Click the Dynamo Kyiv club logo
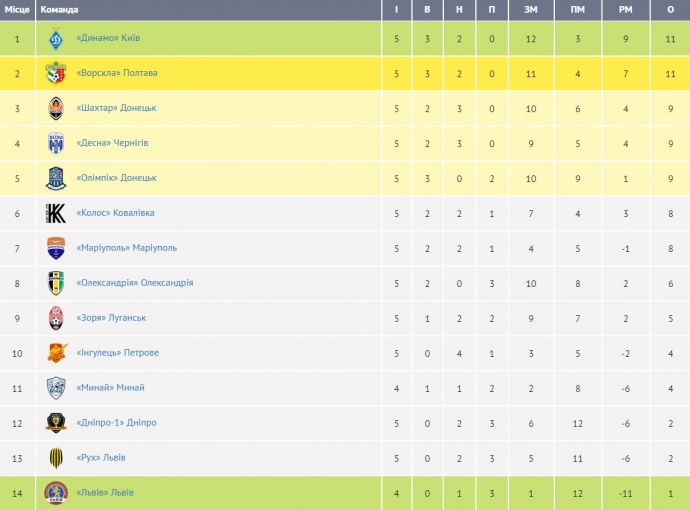The image size is (690, 510). [56, 38]
